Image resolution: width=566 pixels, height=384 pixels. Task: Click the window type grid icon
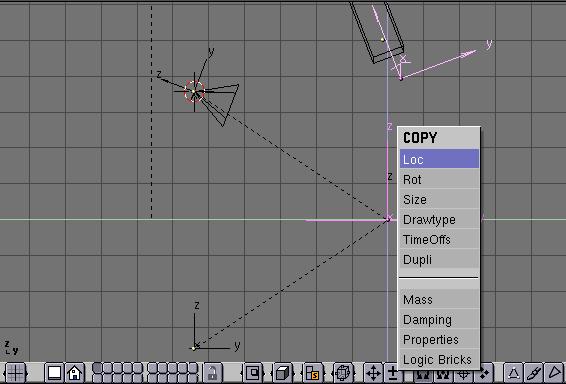click(15, 373)
